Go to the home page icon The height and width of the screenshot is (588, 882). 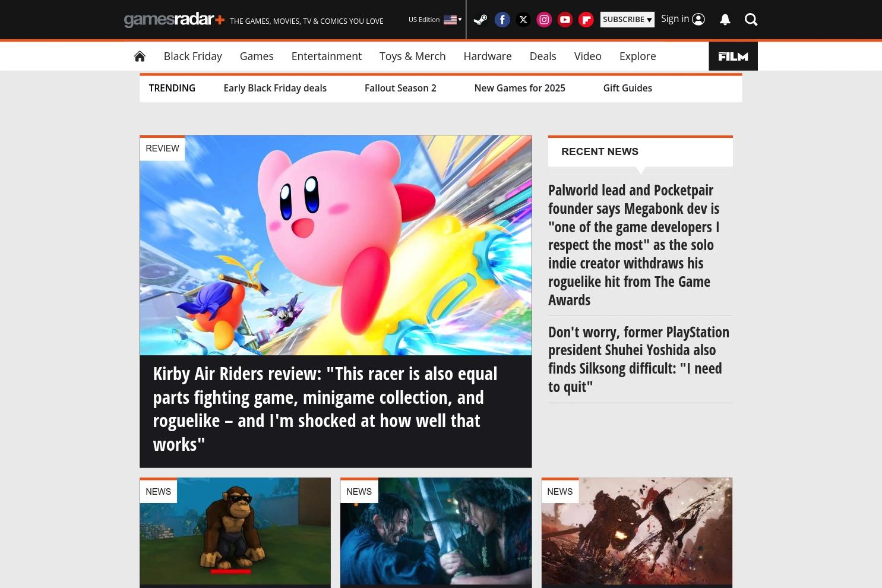[x=140, y=56]
